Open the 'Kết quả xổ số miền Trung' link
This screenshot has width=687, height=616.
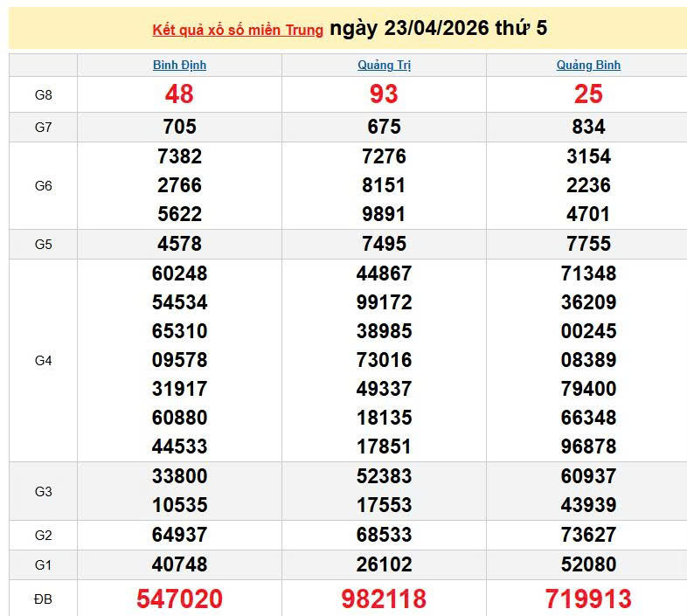point(238,30)
